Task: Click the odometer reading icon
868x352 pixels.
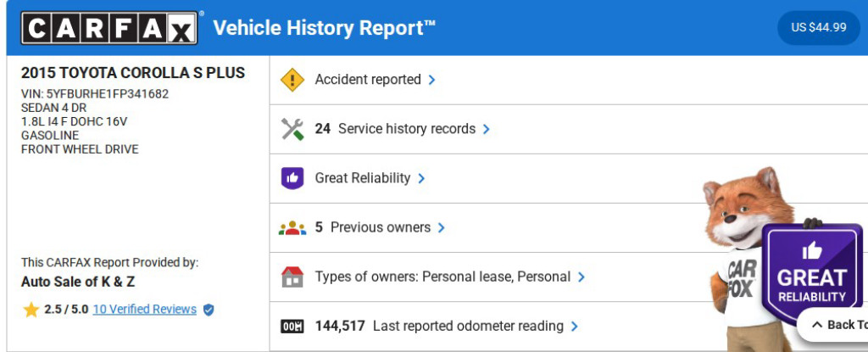Action: pyautogui.click(x=292, y=326)
